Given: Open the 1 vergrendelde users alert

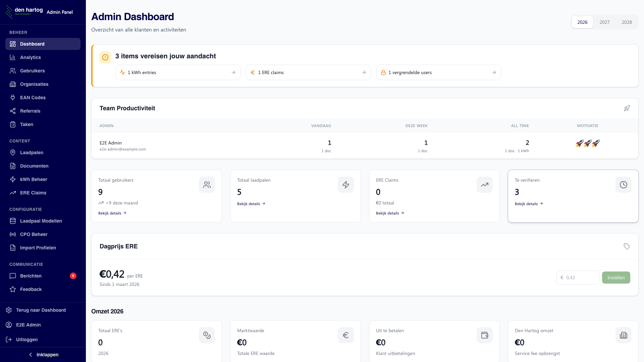Looking at the screenshot, I should (x=438, y=72).
